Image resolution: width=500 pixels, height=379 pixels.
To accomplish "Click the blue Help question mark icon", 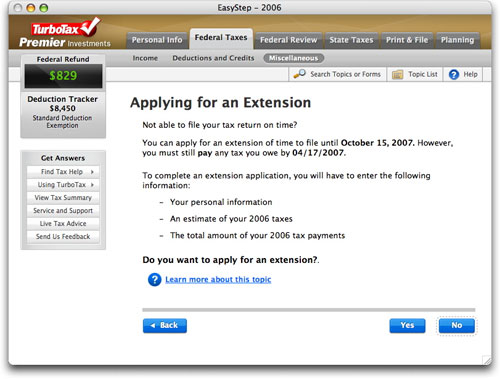I will click(454, 74).
